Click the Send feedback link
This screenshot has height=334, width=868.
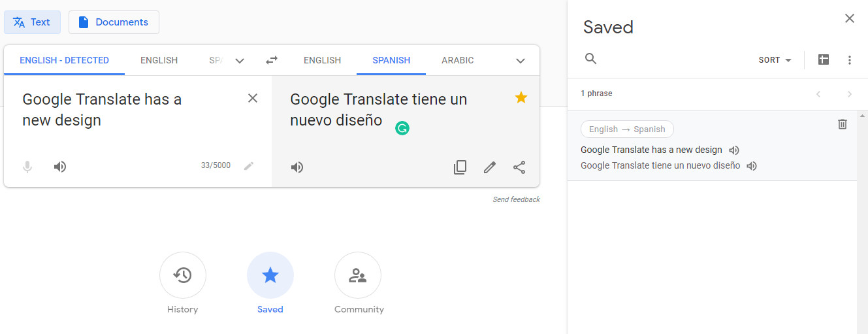516,199
